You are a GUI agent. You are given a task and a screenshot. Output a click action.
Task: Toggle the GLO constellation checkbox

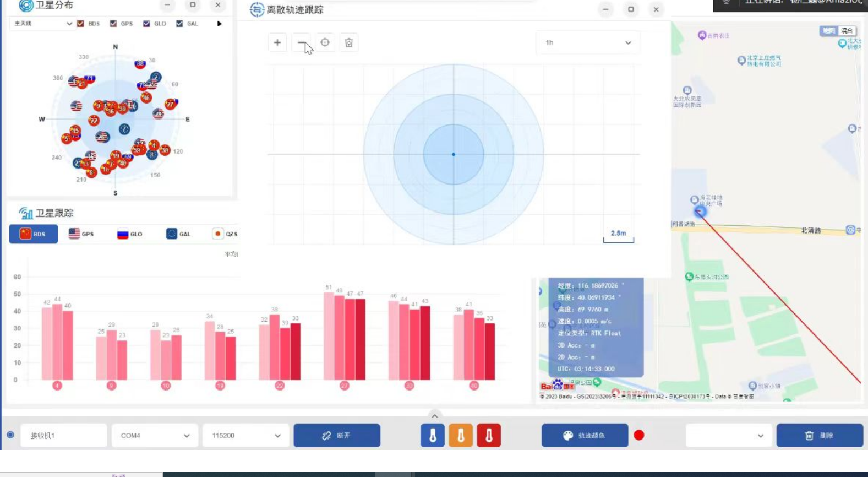[x=146, y=24]
